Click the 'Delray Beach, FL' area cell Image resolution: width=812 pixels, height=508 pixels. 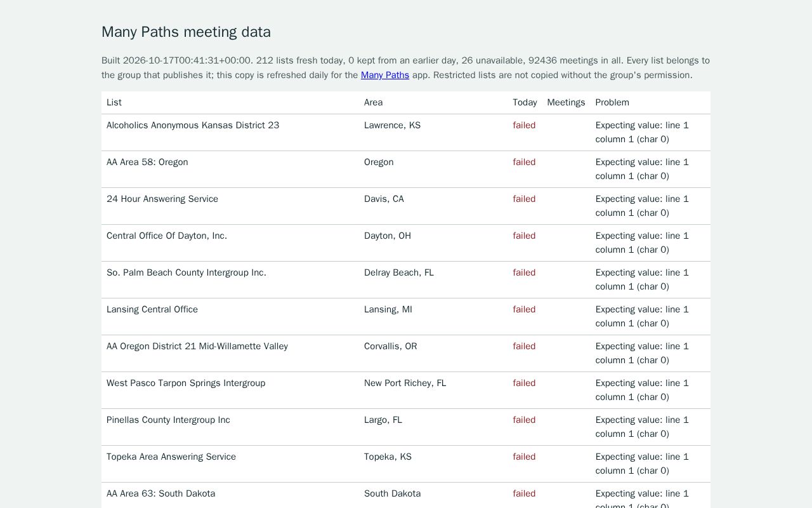[x=399, y=272]
